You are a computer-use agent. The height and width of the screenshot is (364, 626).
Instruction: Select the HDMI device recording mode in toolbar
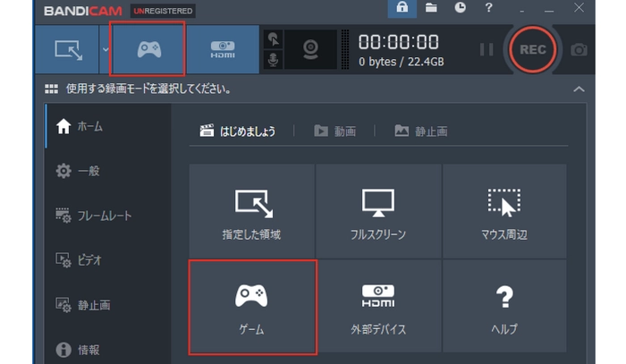[x=223, y=49]
